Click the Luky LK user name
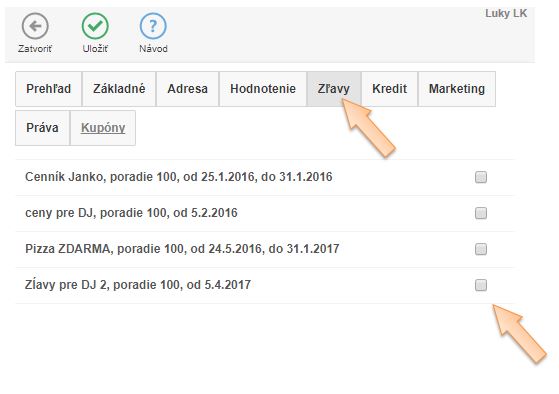Viewport: 559px width, 394px height. (506, 14)
